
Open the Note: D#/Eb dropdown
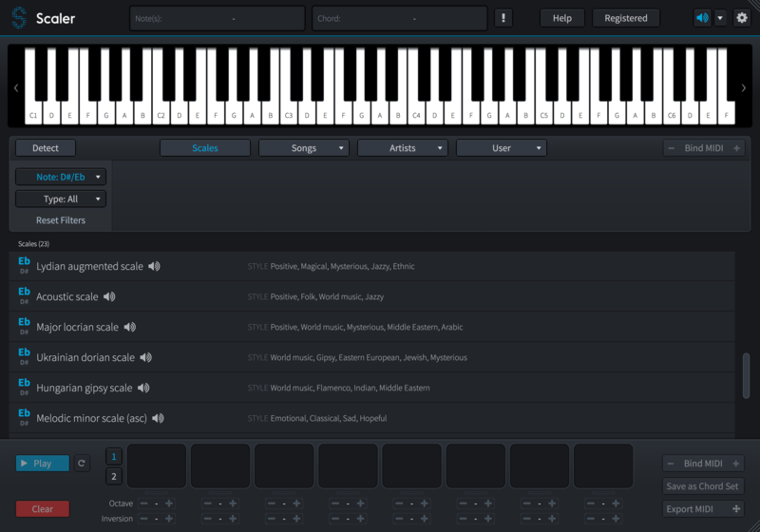61,177
